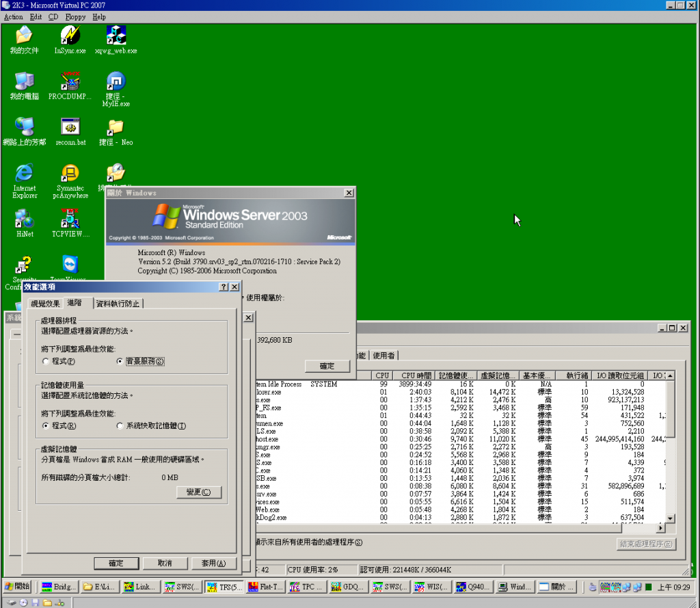Viewport: 700px width, 608px height.
Task: Click 認可使用 memory status entry
Action: [x=431, y=570]
